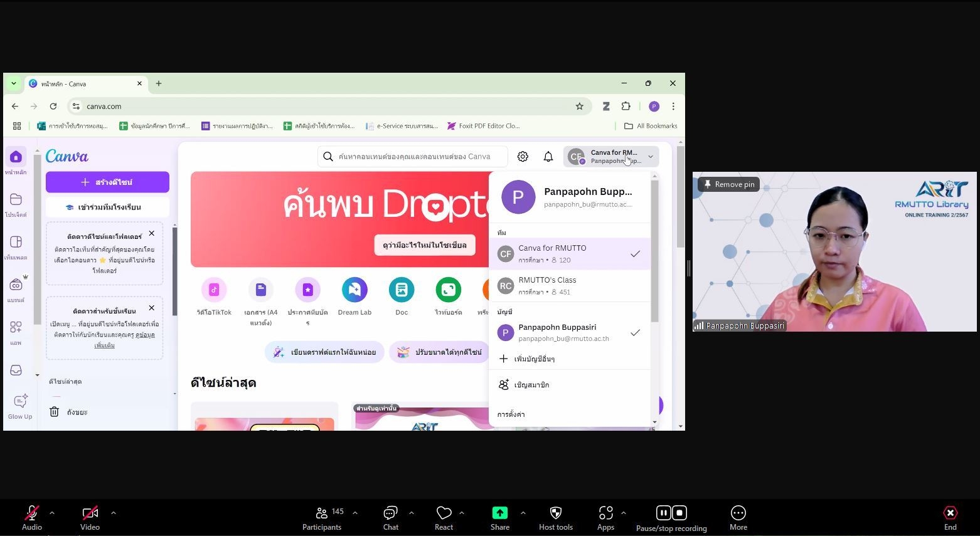Expand Zoom share options arrow

pos(523,513)
